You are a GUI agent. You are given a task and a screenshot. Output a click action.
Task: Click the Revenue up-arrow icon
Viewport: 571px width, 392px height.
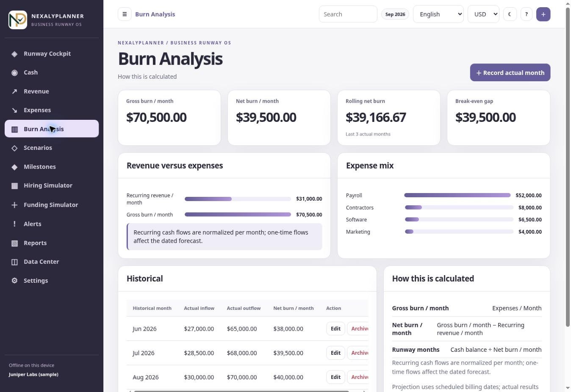14,91
